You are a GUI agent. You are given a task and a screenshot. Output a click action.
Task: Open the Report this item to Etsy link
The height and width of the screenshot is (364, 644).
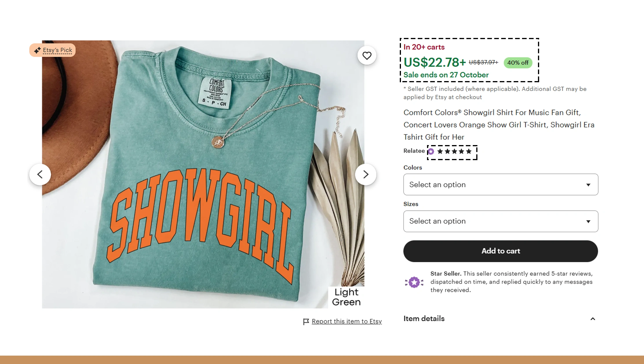point(346,321)
